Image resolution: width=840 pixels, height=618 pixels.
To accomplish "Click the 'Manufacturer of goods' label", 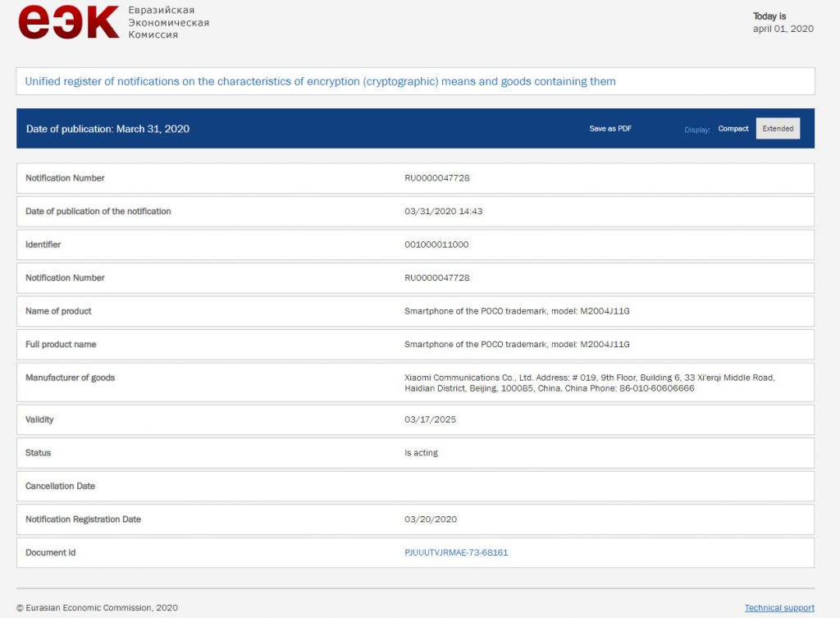I will click(x=71, y=378).
